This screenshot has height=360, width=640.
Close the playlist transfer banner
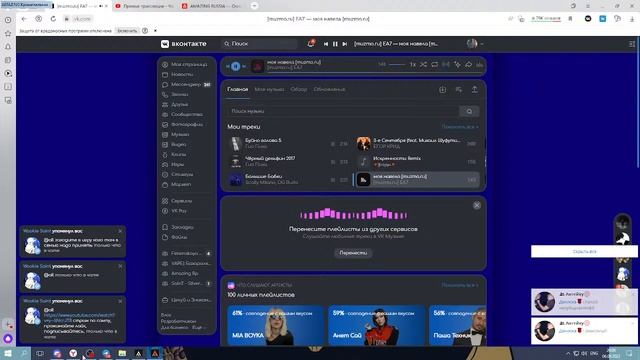(476, 205)
